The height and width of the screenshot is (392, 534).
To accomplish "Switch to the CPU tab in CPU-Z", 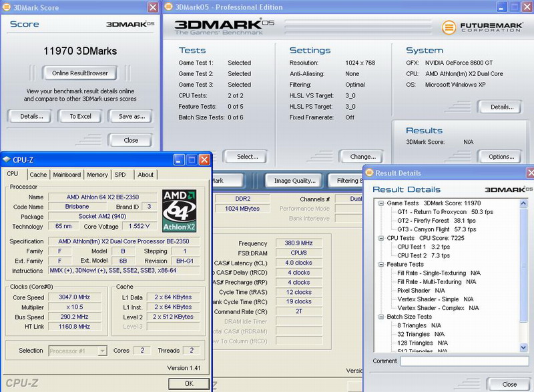I will tap(13, 174).
